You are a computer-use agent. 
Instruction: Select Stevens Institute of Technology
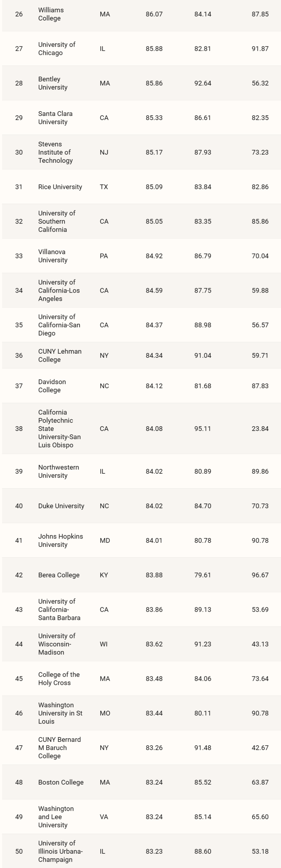(x=55, y=152)
